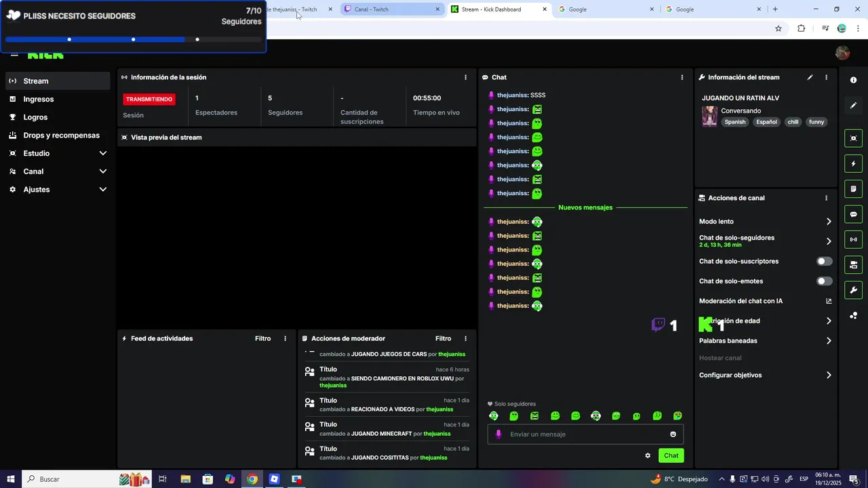Click the screen-capture icon in right toolbar
Screen dimensions: 868x488
point(853,138)
